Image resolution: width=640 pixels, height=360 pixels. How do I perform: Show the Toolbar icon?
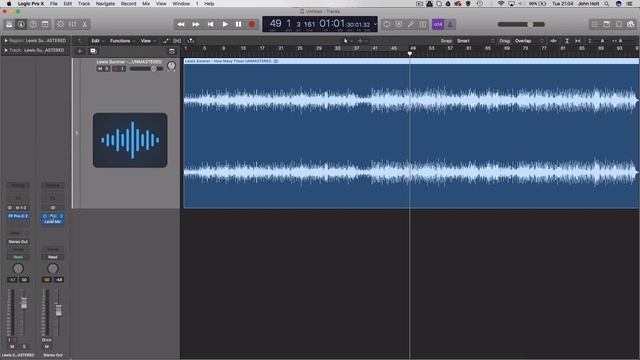point(45,24)
